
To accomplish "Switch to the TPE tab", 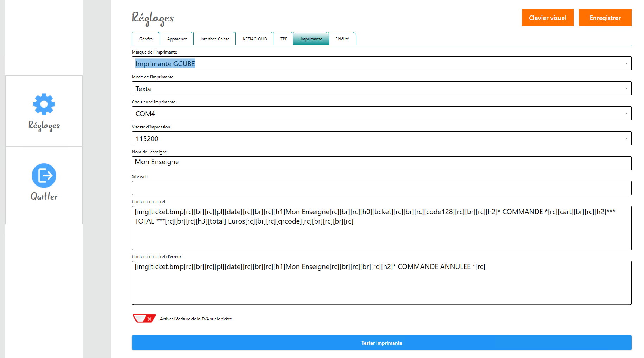I will [284, 39].
